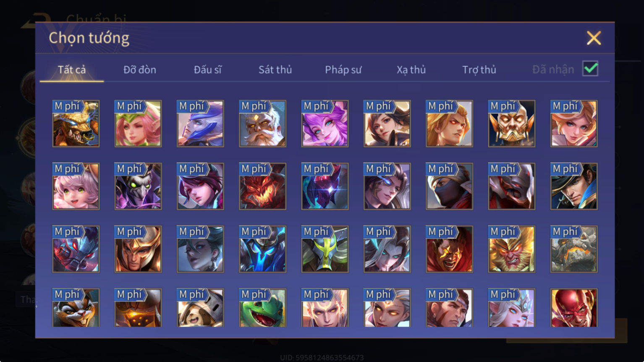
Task: Open the Trợ thủ tab
Action: pos(479,70)
